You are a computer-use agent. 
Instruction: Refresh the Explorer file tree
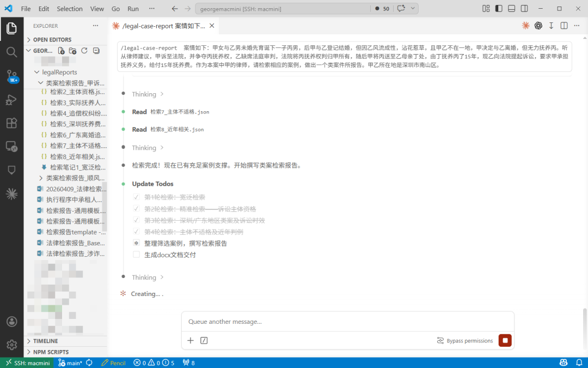[84, 51]
